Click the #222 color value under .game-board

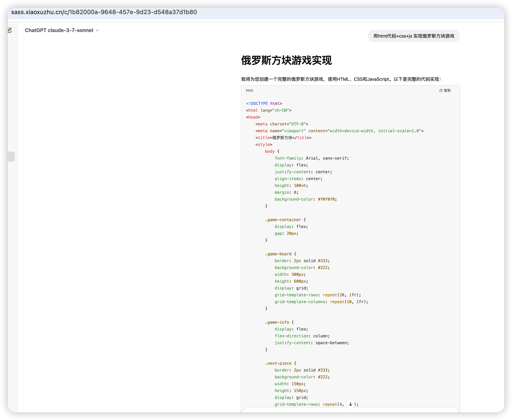323,268
